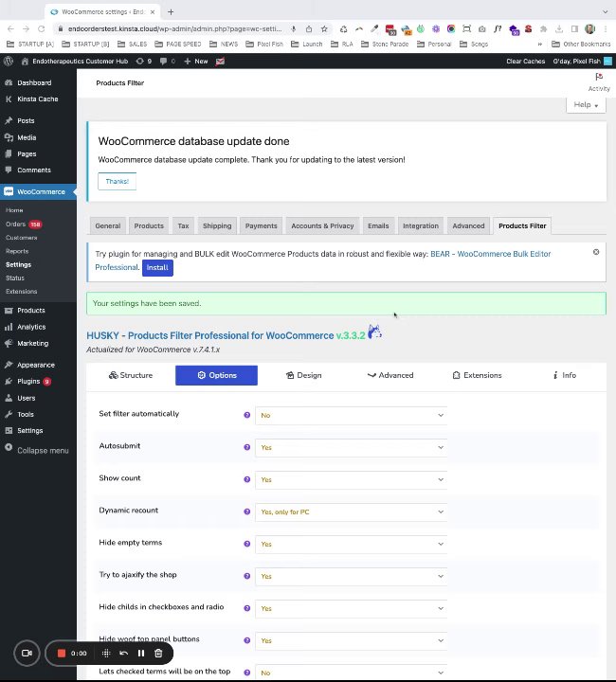The width and height of the screenshot is (616, 682).
Task: Open the browser extensions puzzle icon
Action: 543,29
